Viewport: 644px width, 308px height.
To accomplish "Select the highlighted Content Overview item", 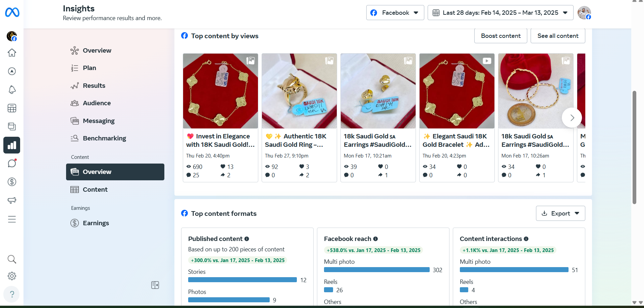I will point(115,172).
